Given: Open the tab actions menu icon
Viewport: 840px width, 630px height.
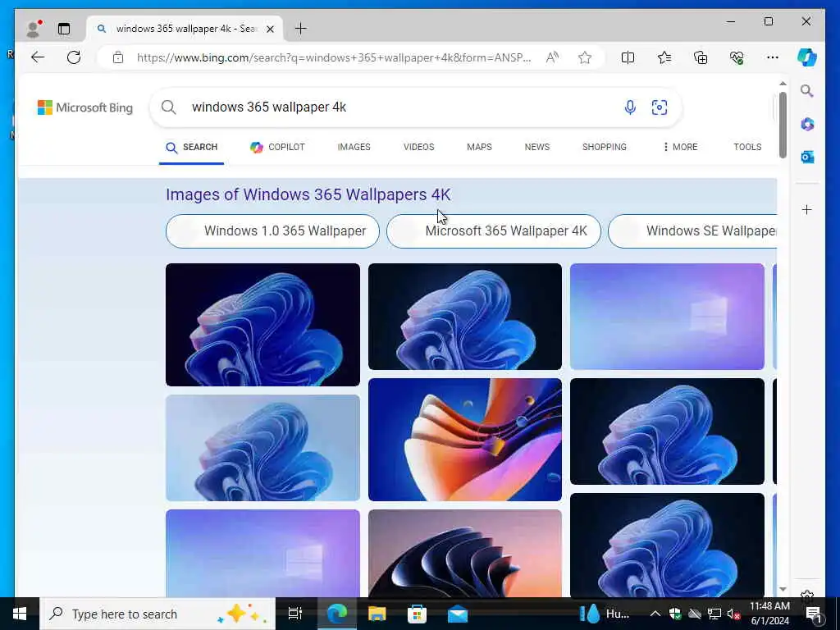Looking at the screenshot, I should click(x=64, y=29).
